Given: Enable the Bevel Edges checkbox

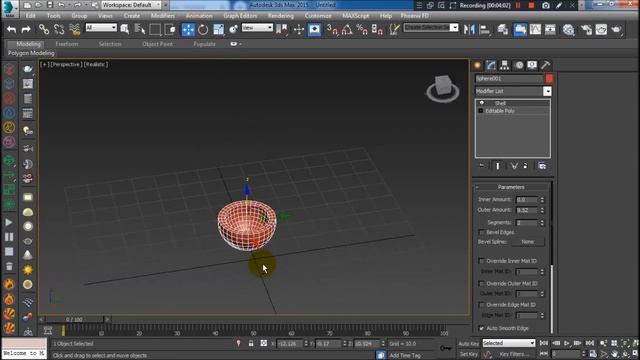Looking at the screenshot, I should point(482,232).
